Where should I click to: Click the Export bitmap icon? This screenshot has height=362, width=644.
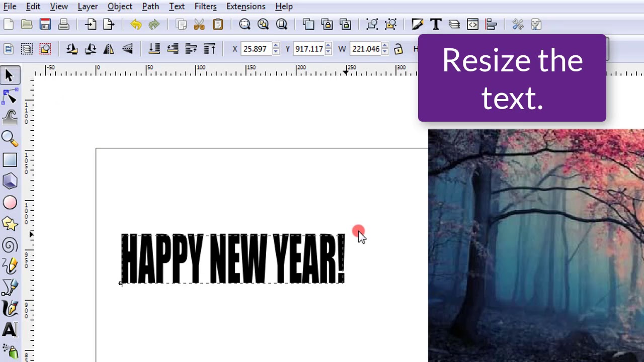tap(109, 24)
